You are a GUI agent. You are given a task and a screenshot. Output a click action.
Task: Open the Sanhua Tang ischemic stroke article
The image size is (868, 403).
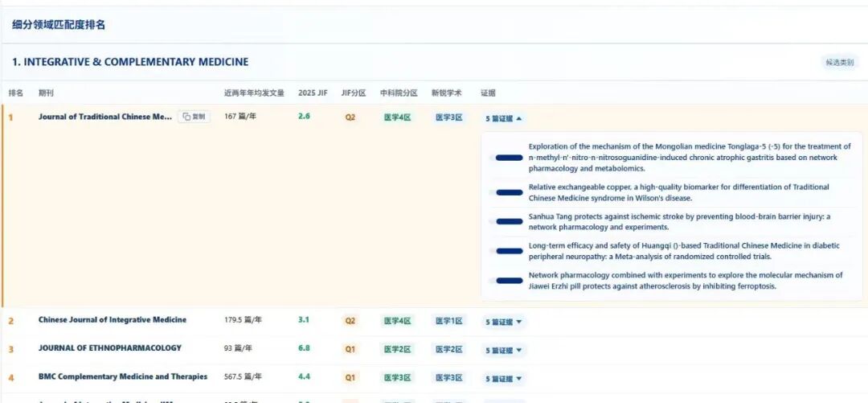click(679, 222)
